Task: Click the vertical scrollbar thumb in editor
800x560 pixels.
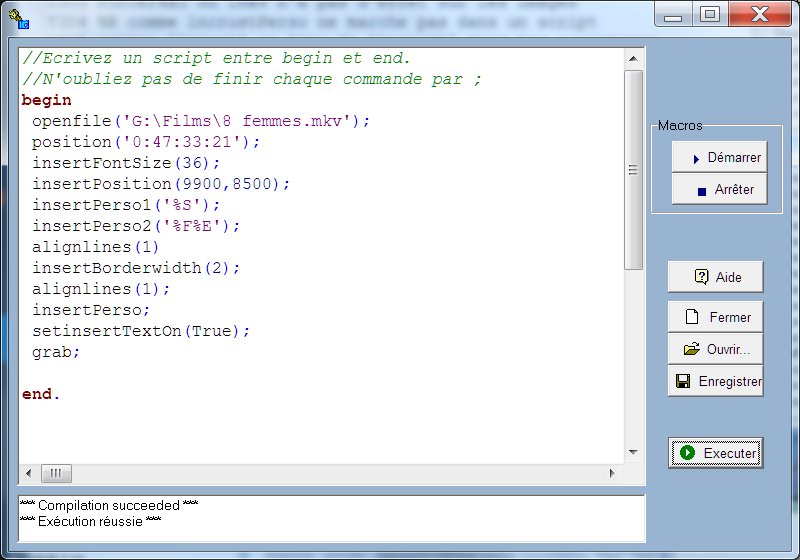Action: coord(633,170)
